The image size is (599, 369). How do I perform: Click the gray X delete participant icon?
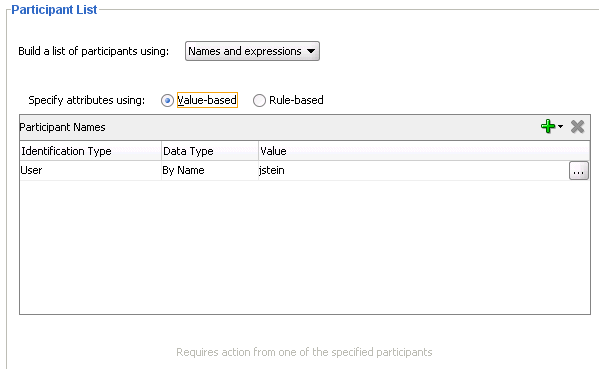tap(577, 126)
